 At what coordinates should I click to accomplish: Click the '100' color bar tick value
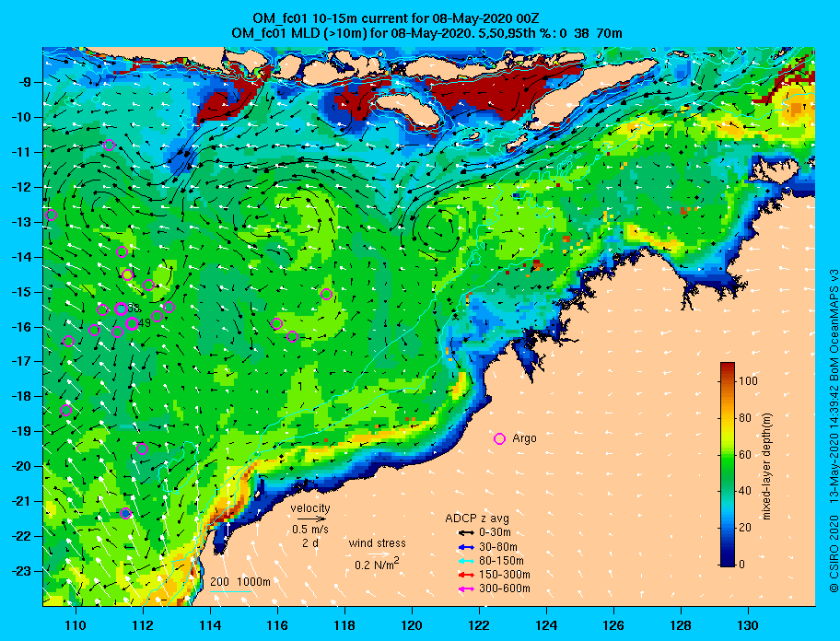(749, 381)
